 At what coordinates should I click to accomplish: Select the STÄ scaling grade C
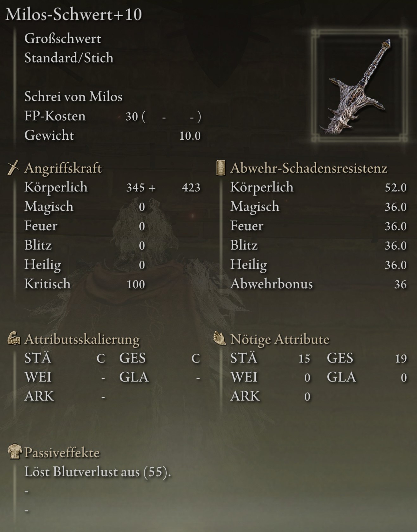point(101,358)
